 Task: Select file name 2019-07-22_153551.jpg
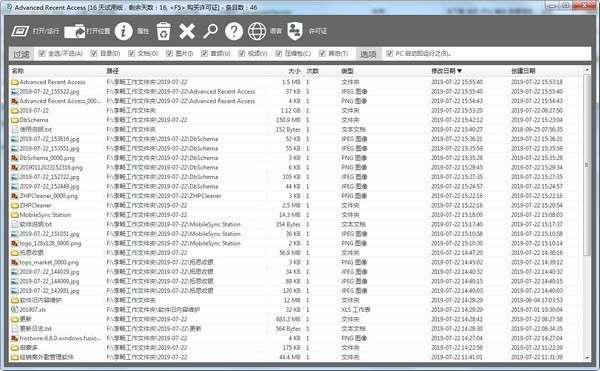pos(49,148)
